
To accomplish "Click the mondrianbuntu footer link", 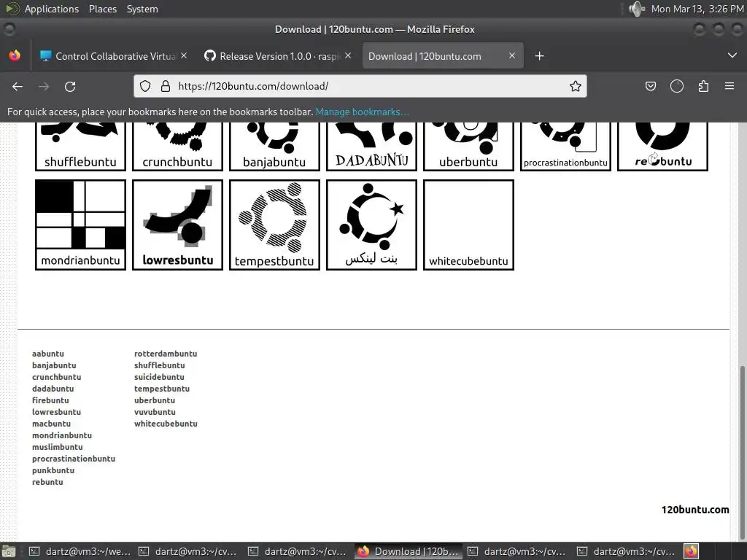I will click(62, 435).
